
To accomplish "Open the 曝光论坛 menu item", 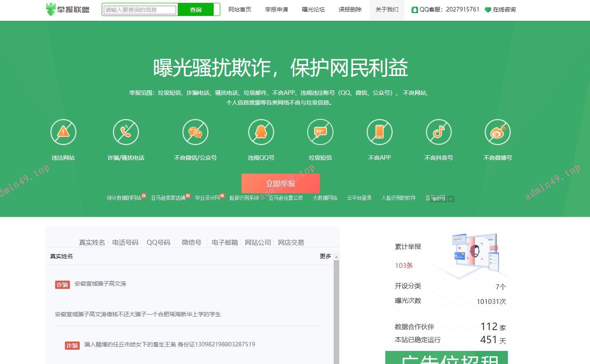I will coord(313,9).
